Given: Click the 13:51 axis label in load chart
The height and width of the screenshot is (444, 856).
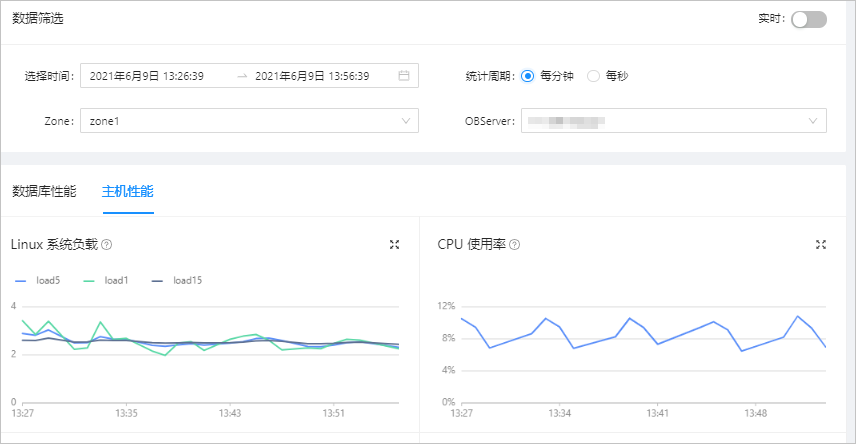Looking at the screenshot, I should (x=334, y=413).
